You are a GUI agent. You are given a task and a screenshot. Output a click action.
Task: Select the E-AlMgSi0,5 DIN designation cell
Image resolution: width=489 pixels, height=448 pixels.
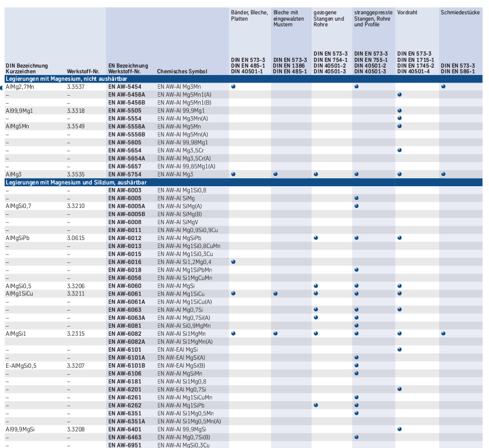[21, 365]
